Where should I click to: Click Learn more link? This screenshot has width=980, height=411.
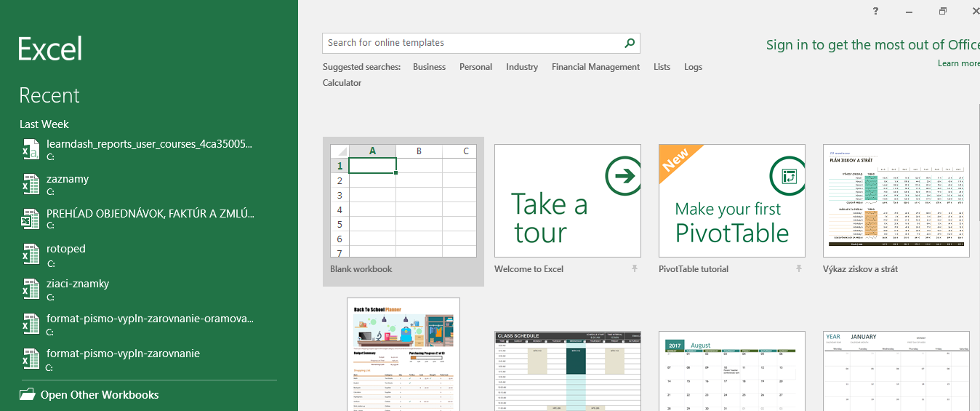958,63
